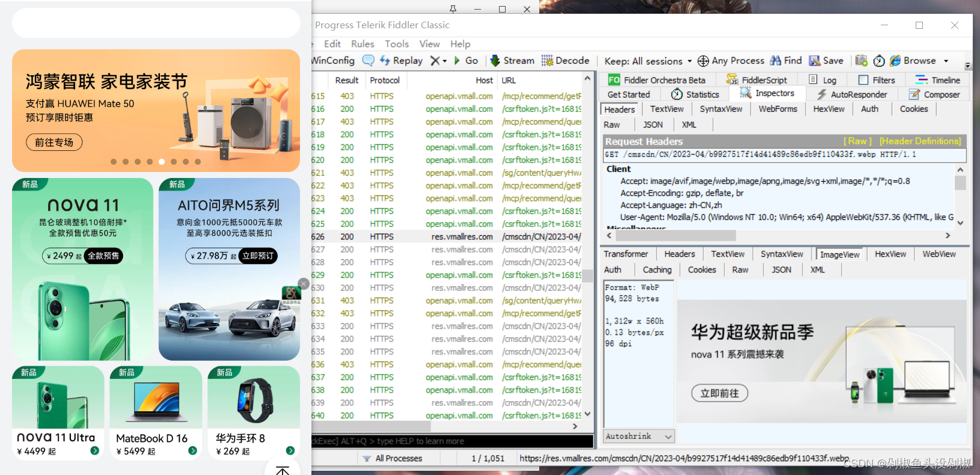
Task: Click the QuickExec command input box
Action: click(452, 441)
